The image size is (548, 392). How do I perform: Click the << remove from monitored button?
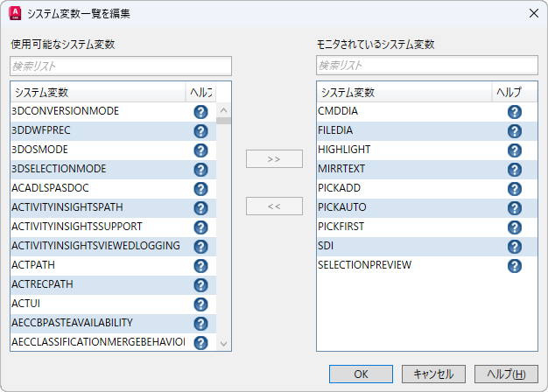click(x=274, y=206)
